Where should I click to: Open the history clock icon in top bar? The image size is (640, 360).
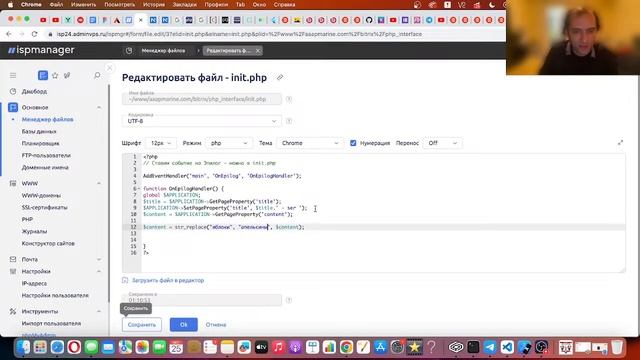[129, 51]
